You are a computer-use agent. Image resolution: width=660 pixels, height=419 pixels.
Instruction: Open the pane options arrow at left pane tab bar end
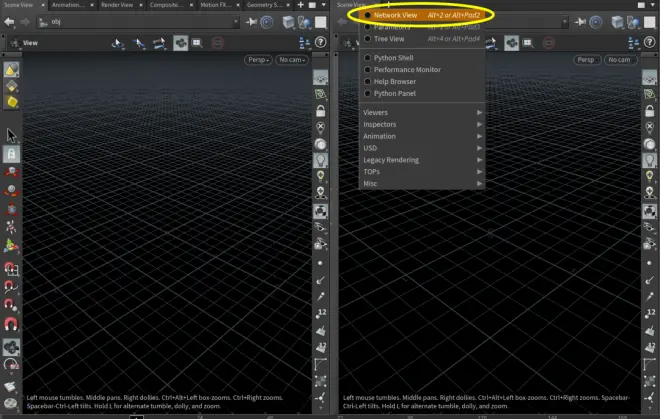click(x=324, y=5)
